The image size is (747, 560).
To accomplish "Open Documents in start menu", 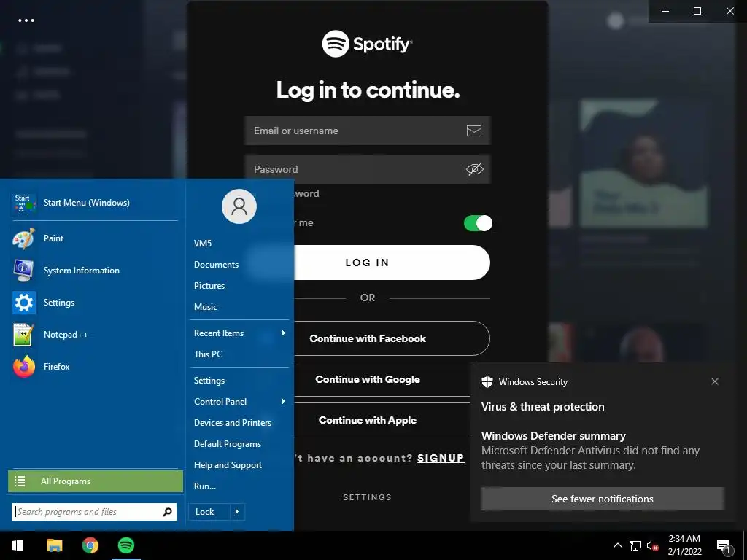I will (216, 264).
